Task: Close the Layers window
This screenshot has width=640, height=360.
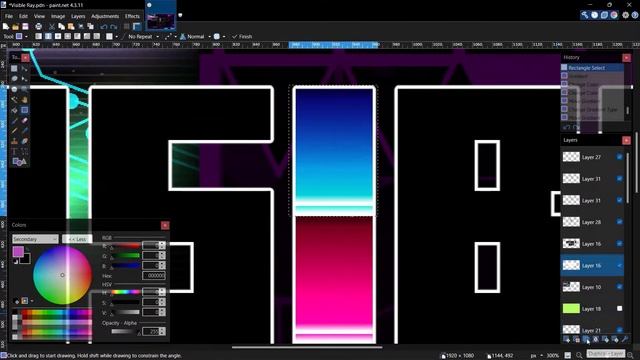Action: pyautogui.click(x=626, y=140)
